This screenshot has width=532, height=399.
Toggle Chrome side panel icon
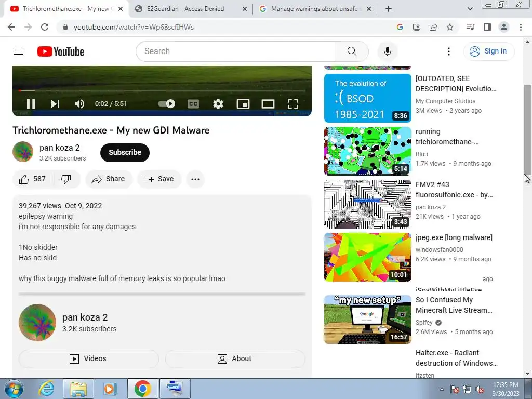coord(487,27)
